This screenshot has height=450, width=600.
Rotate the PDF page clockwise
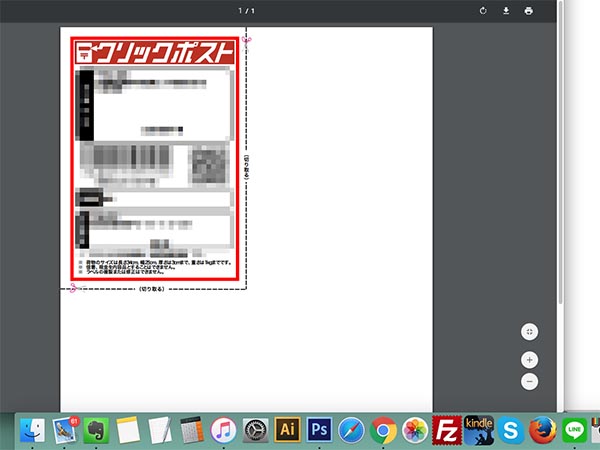point(483,11)
